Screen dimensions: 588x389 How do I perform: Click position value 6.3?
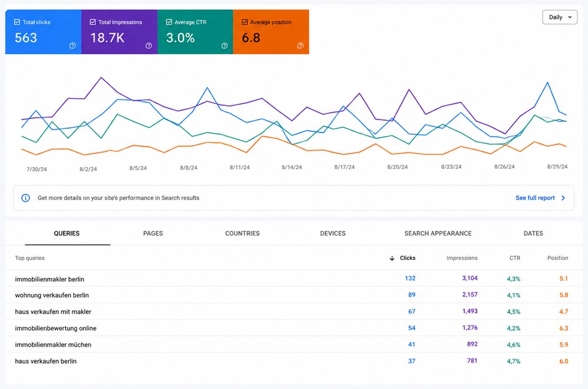tap(564, 328)
